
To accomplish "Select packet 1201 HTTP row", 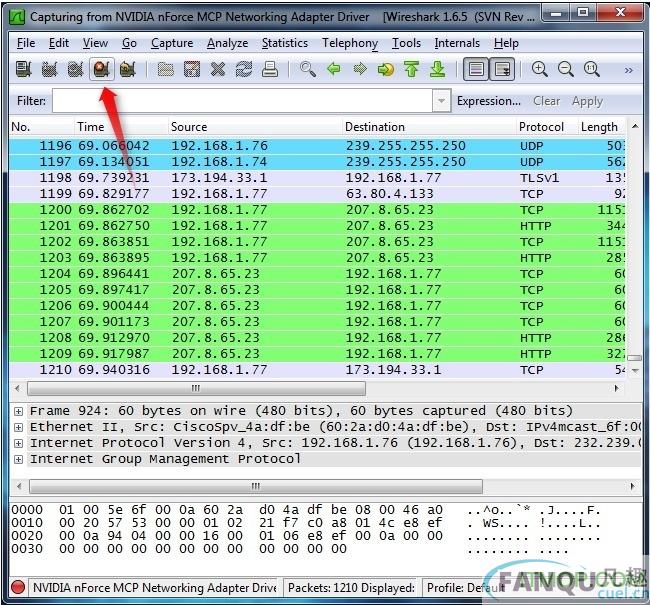I will point(317,226).
